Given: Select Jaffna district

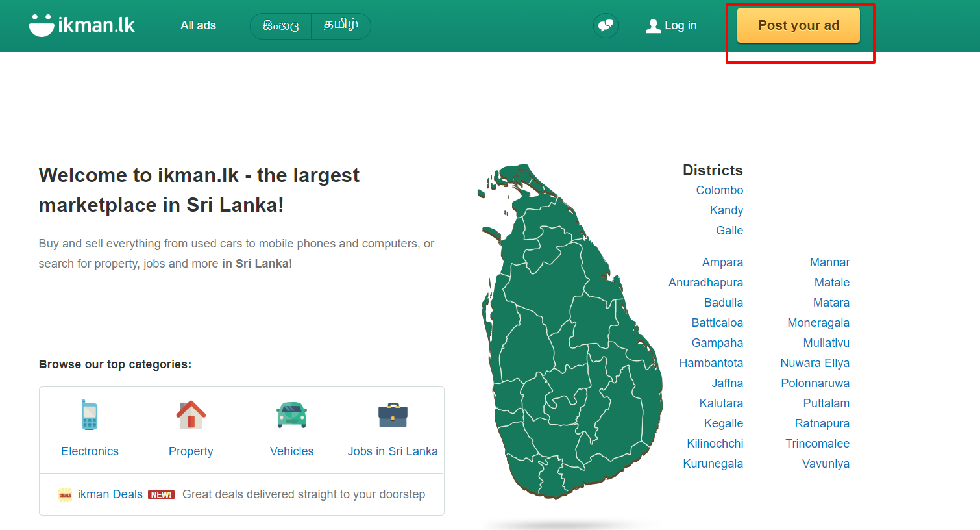Looking at the screenshot, I should 728,383.
